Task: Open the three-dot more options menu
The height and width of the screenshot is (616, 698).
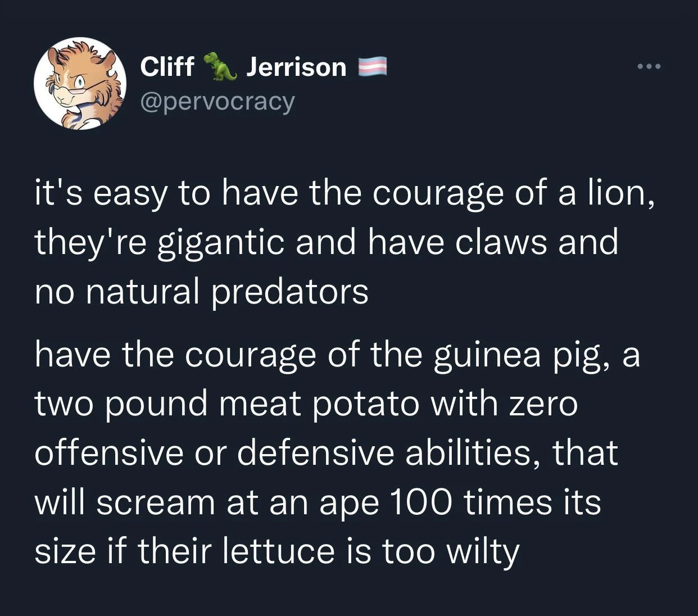Action: [x=650, y=67]
